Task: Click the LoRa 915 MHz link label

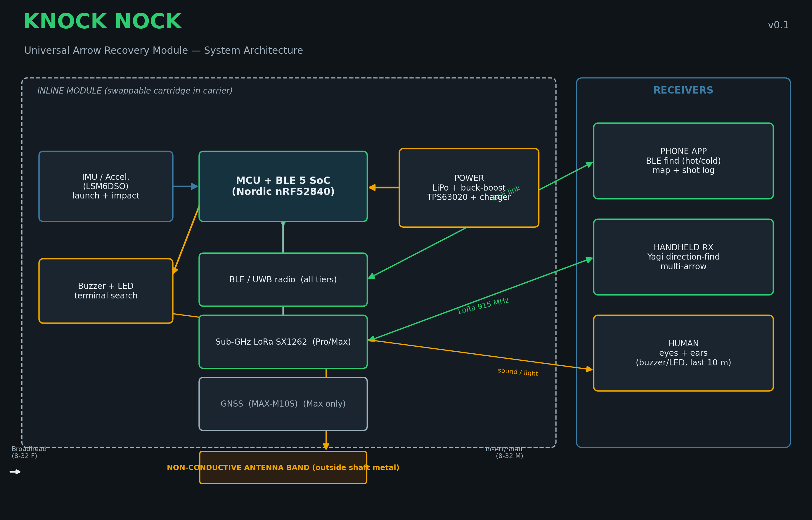Action: (x=483, y=306)
